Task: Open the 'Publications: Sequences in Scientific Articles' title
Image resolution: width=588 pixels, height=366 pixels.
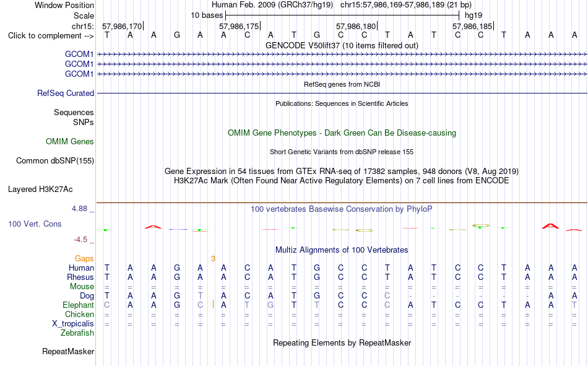Action: (342, 103)
